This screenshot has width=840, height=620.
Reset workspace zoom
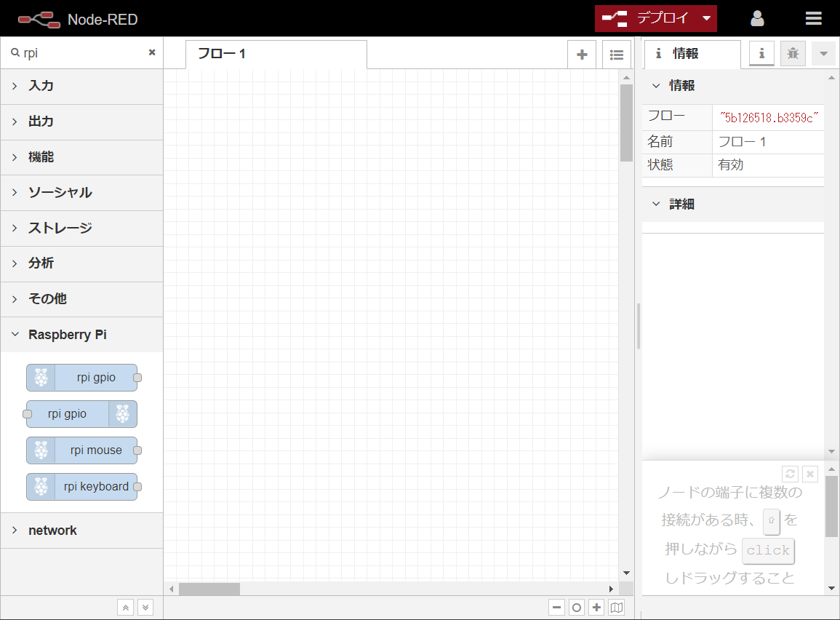point(577,608)
